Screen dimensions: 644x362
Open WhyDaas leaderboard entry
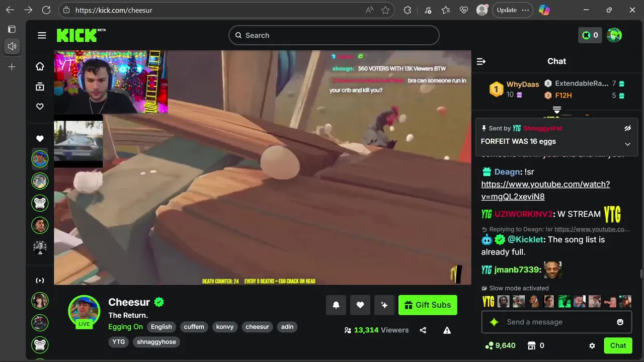coord(514,89)
